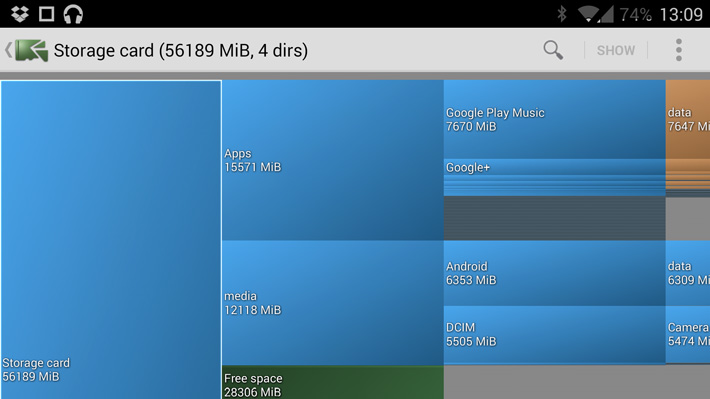
Task: Tap the square notification icon
Action: pos(46,14)
